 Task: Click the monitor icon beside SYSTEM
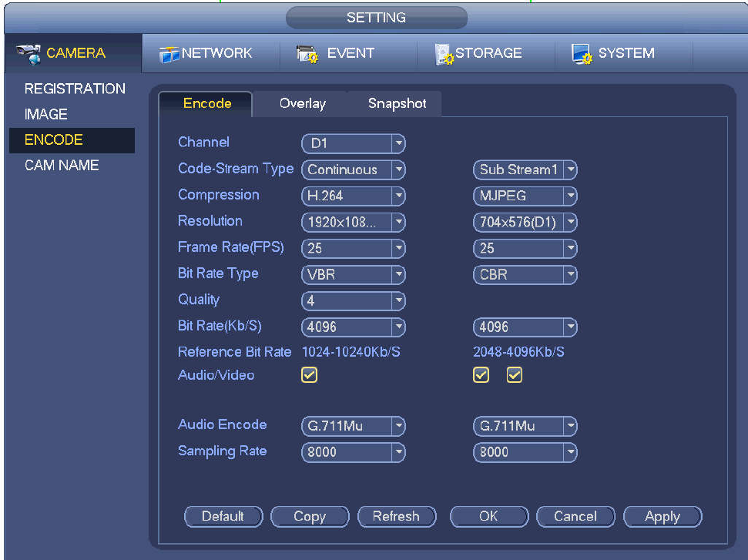tap(582, 54)
